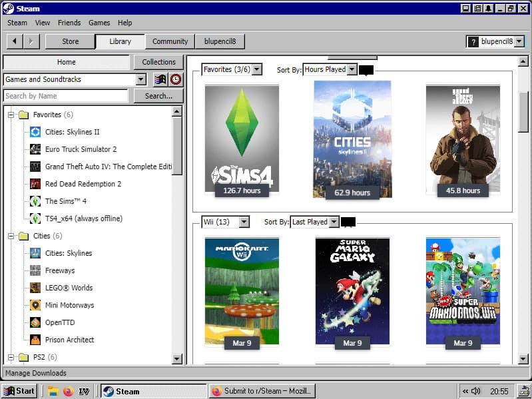Click the Steam taskbar button
Image resolution: width=532 pixels, height=399 pixels.
pyautogui.click(x=153, y=391)
